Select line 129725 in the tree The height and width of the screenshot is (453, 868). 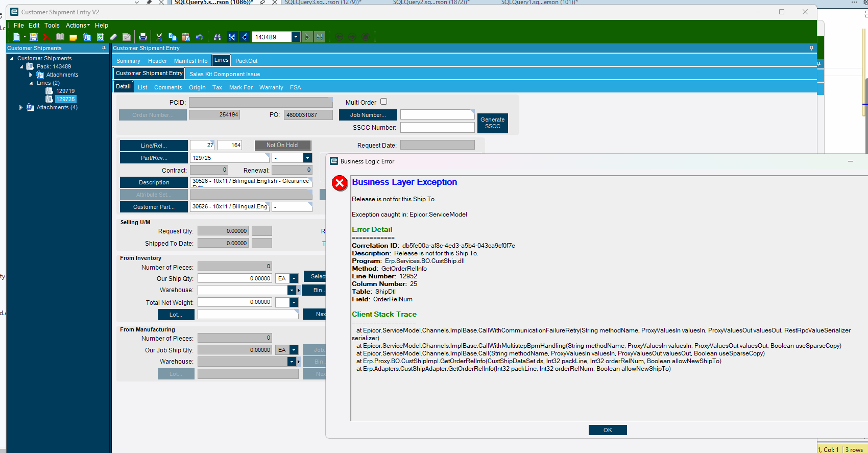point(66,99)
